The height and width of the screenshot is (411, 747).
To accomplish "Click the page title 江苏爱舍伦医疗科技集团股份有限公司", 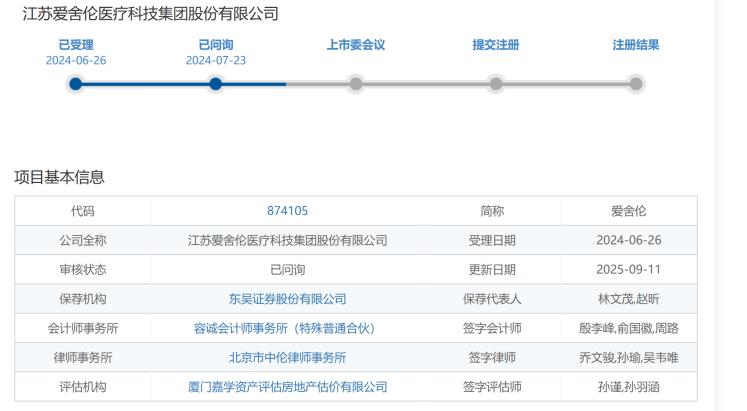I will [x=151, y=13].
